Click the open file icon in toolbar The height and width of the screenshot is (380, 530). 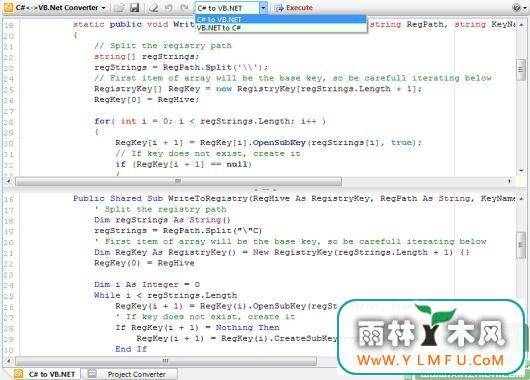click(118, 7)
